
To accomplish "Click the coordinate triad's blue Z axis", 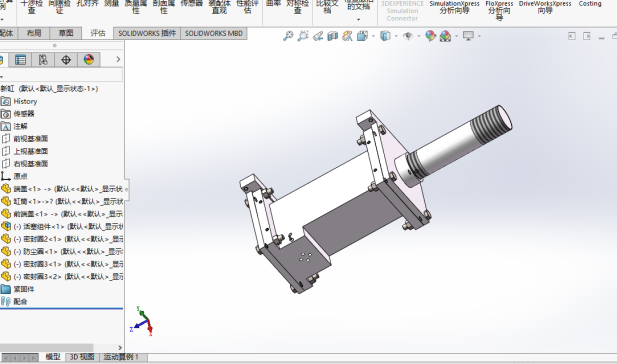I will (139, 325).
